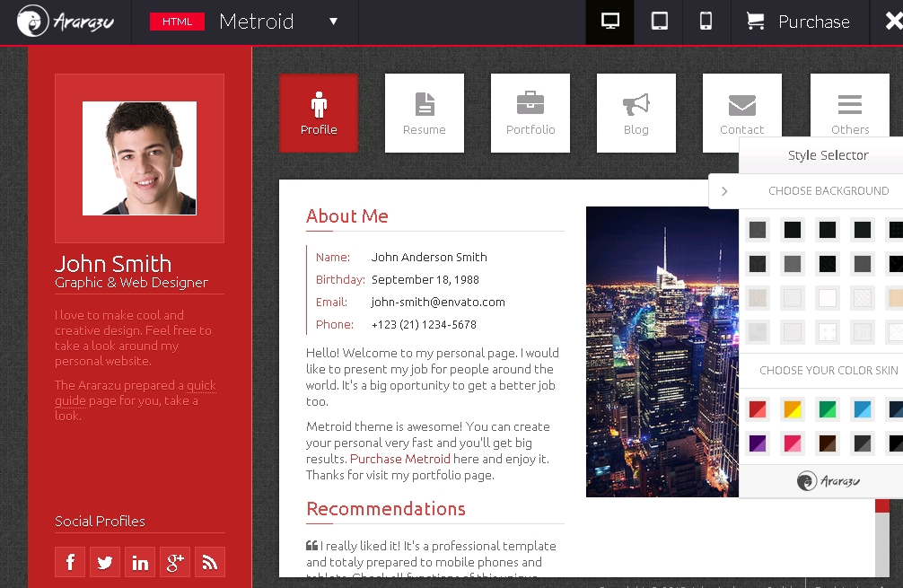The image size is (903, 588).
Task: Switch to mobile phone preview mode
Action: tap(706, 22)
